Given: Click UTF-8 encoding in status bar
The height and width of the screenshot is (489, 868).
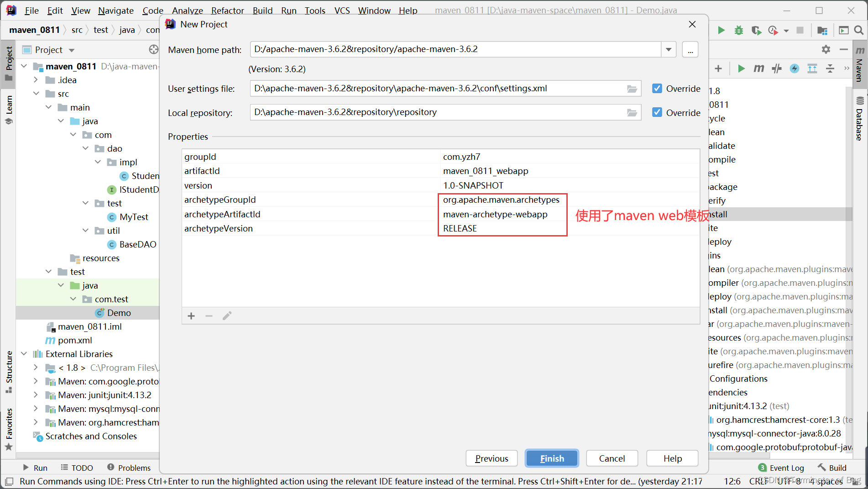Looking at the screenshot, I should (x=789, y=481).
